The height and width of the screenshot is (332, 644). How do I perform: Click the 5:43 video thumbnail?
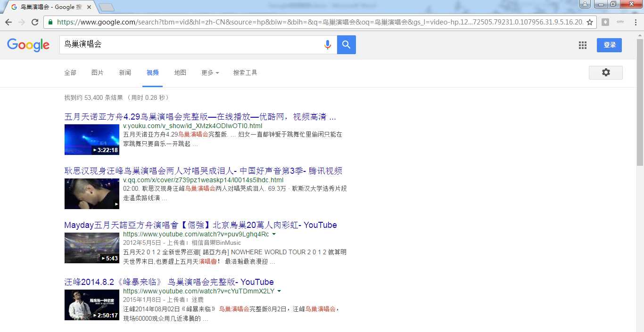92,248
